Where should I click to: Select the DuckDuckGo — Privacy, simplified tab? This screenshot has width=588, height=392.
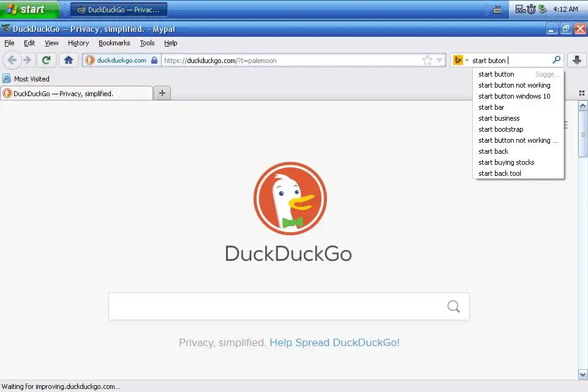tap(77, 93)
